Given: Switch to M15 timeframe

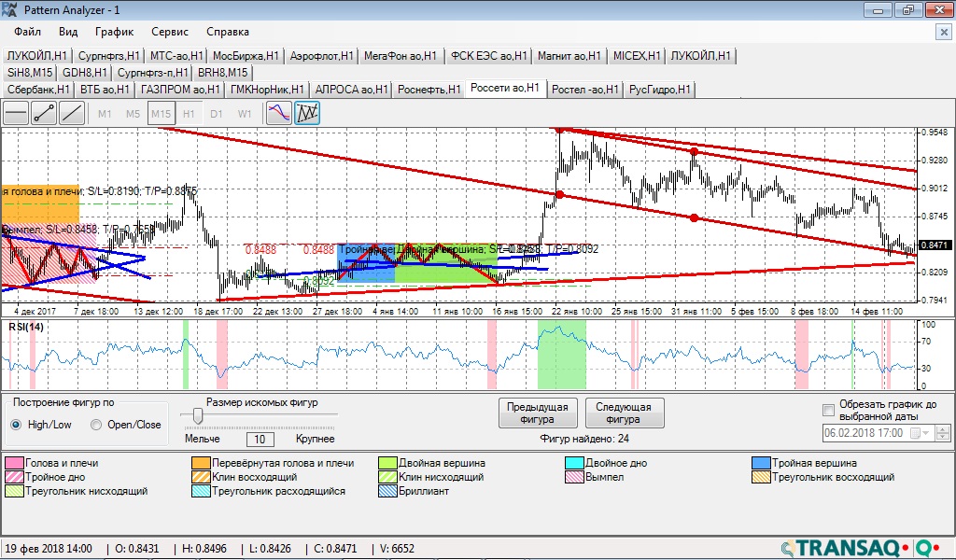Looking at the screenshot, I should (161, 114).
